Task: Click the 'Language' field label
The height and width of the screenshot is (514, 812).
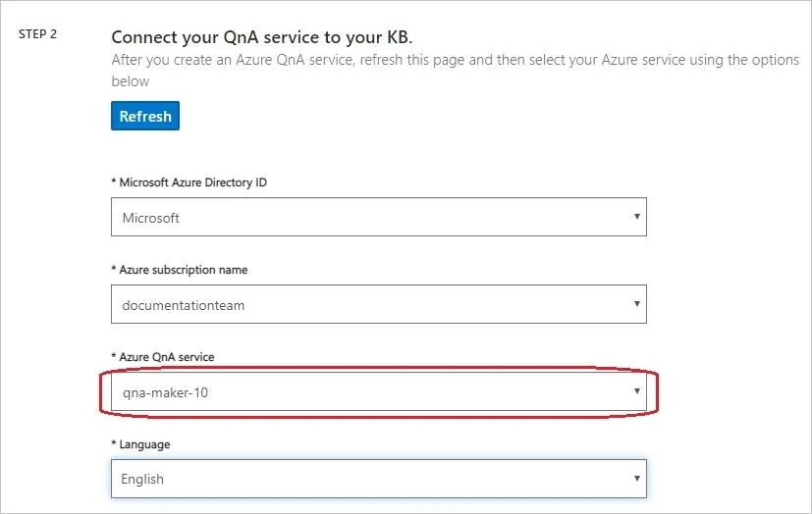Action: click(140, 444)
